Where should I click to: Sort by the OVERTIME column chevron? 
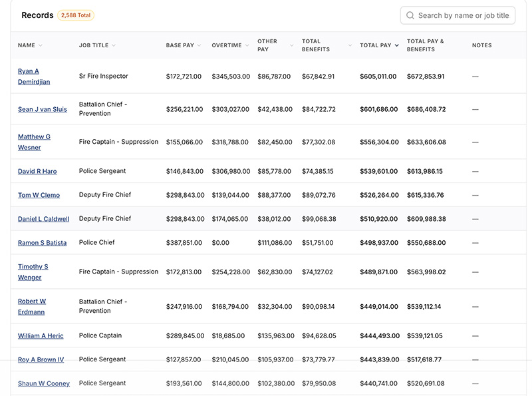247,45
